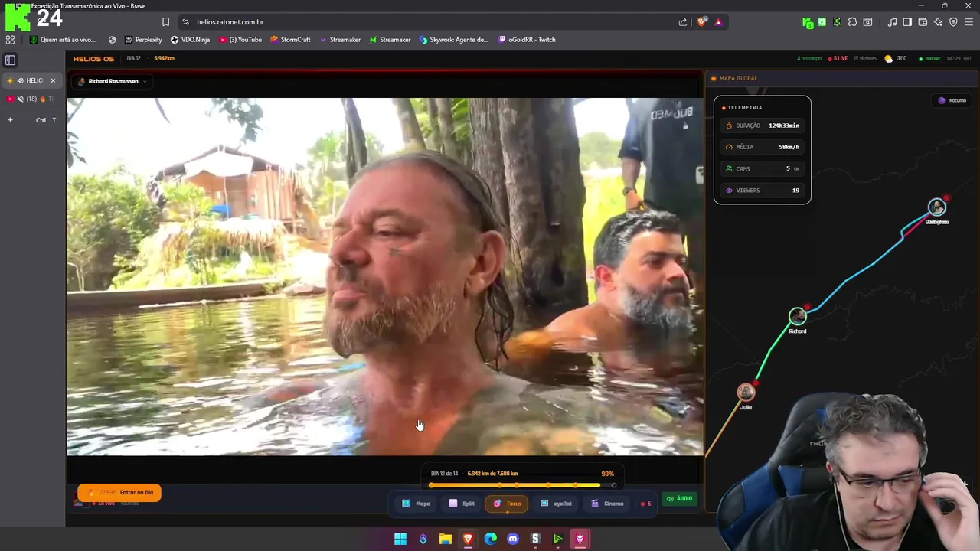
Task: Open the 'Skyworic Agente de...' bookmark
Action: tap(453, 40)
